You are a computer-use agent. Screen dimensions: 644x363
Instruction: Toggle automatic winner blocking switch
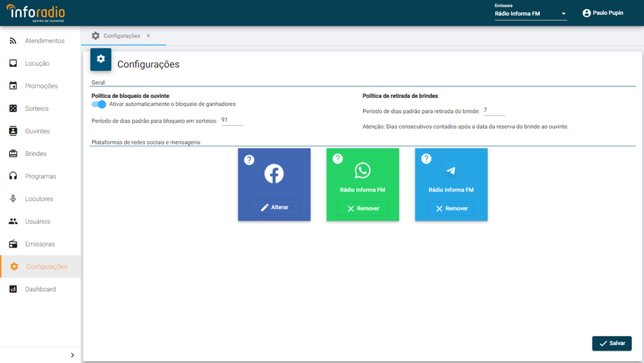[x=99, y=104]
